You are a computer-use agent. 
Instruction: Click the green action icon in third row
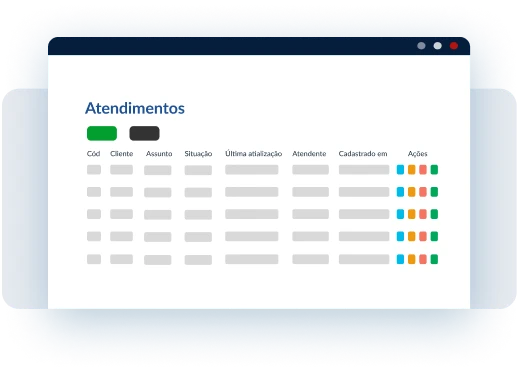coord(434,214)
